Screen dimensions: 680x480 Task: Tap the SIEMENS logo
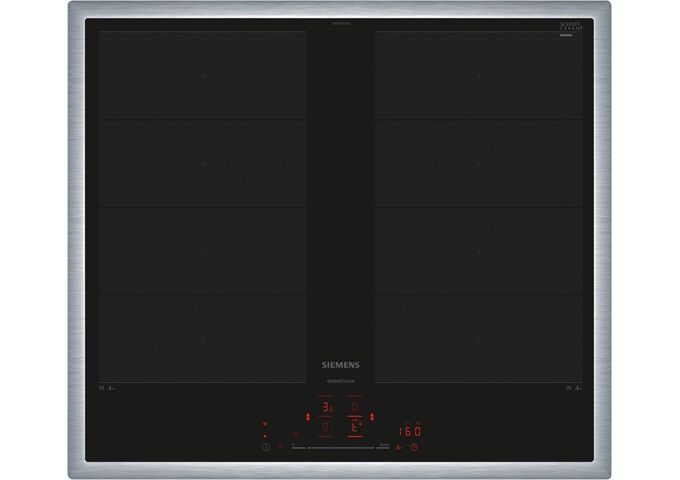click(x=340, y=365)
